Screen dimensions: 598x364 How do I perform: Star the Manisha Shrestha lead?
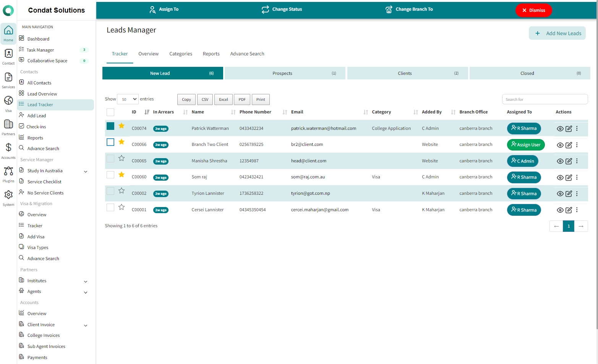coord(122,158)
